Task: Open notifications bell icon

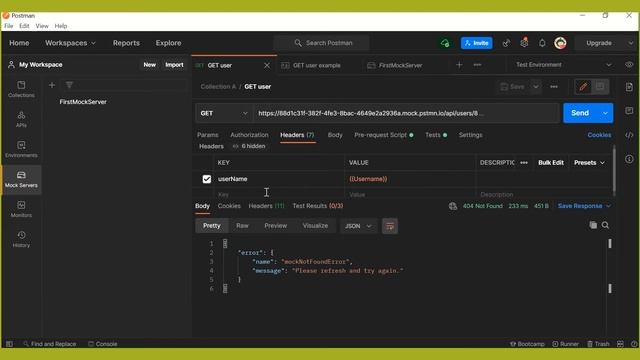Action: coord(542,43)
